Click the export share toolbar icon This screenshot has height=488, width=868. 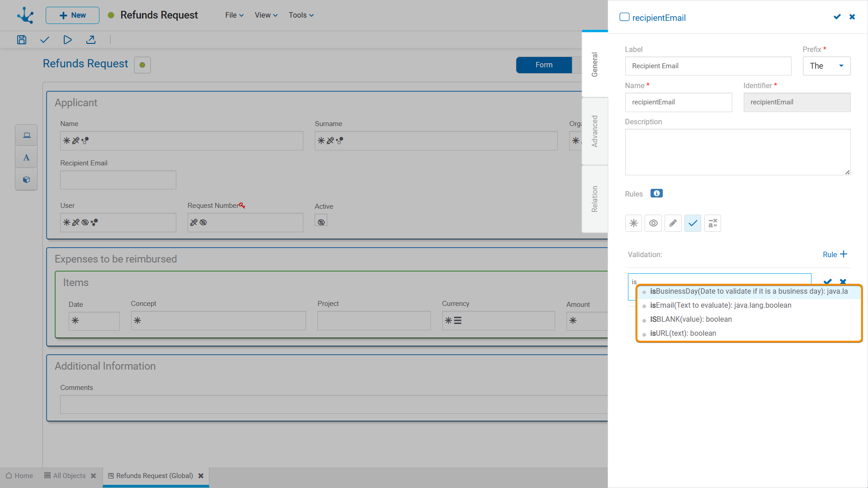[x=91, y=40]
